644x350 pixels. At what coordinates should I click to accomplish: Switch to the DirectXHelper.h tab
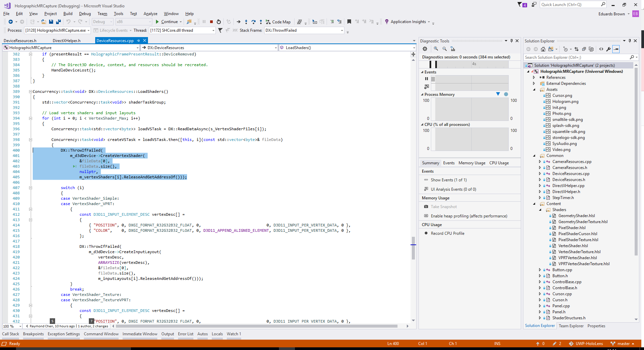[x=66, y=40]
